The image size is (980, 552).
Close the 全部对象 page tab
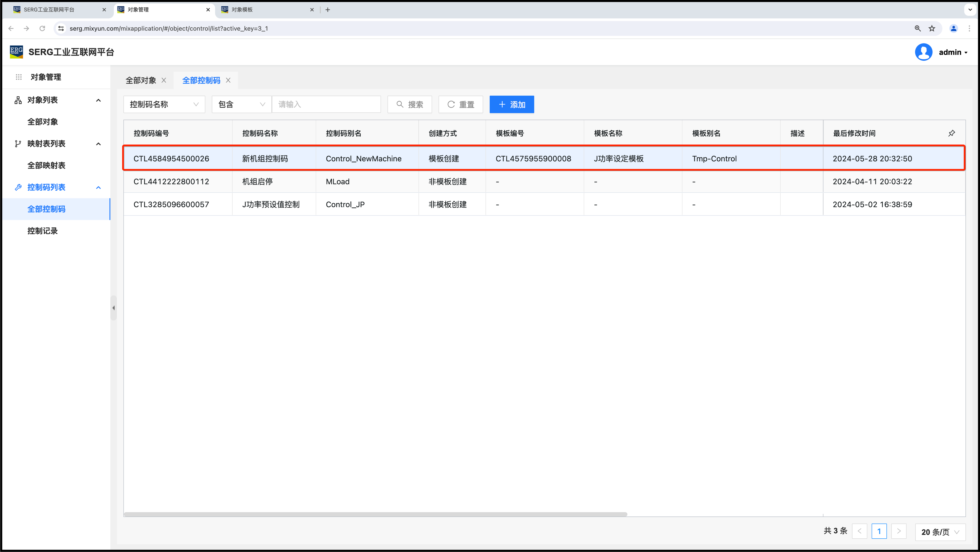click(x=164, y=80)
